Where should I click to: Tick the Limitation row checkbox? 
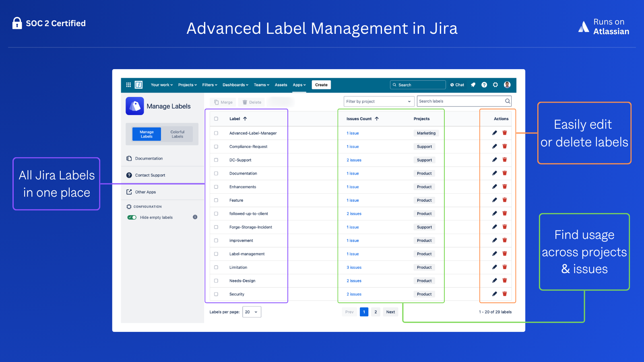[x=216, y=267]
